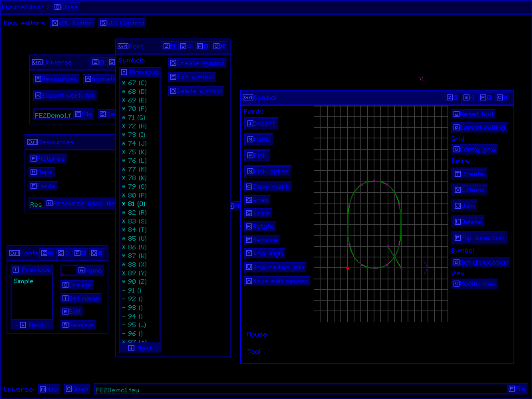Open the GUI Control editor
This screenshot has height=399, width=532.
(122, 23)
